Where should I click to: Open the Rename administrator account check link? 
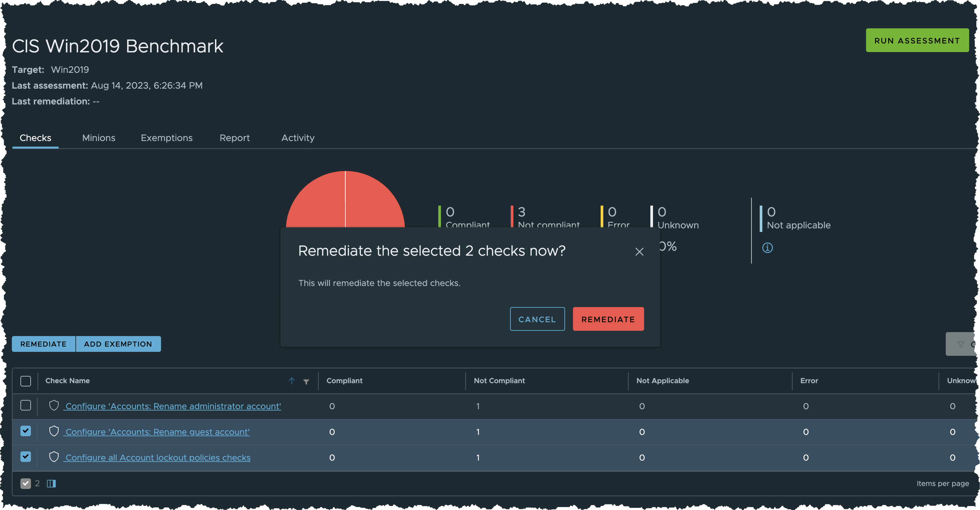click(x=173, y=406)
